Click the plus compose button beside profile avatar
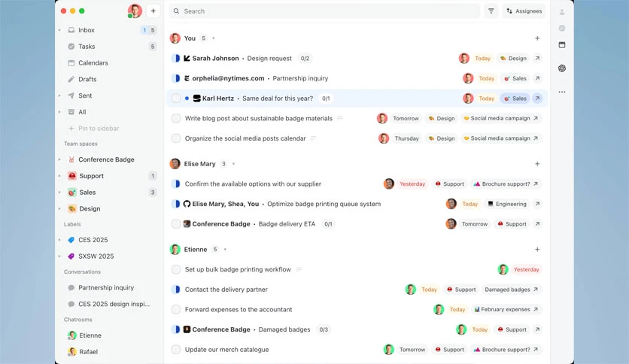629x364 pixels. [x=153, y=11]
